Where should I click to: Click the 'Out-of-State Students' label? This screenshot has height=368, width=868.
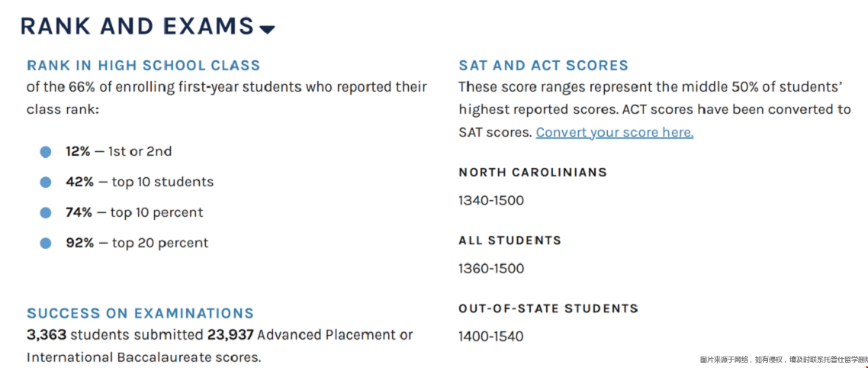coord(548,308)
